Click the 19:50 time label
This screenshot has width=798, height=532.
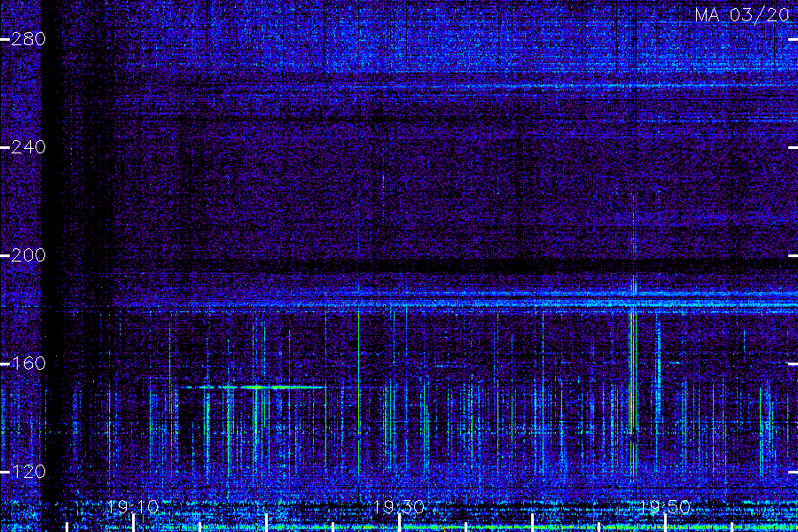[665, 507]
